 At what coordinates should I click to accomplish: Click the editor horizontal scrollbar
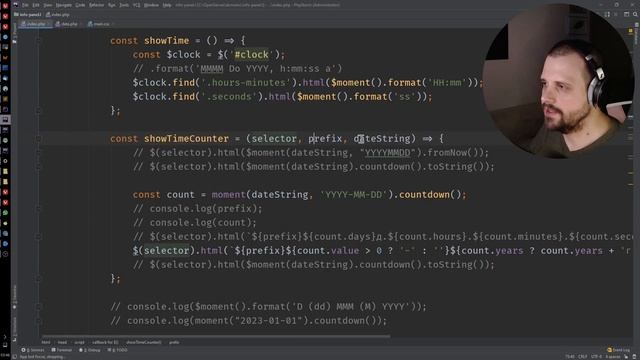tap(216, 336)
